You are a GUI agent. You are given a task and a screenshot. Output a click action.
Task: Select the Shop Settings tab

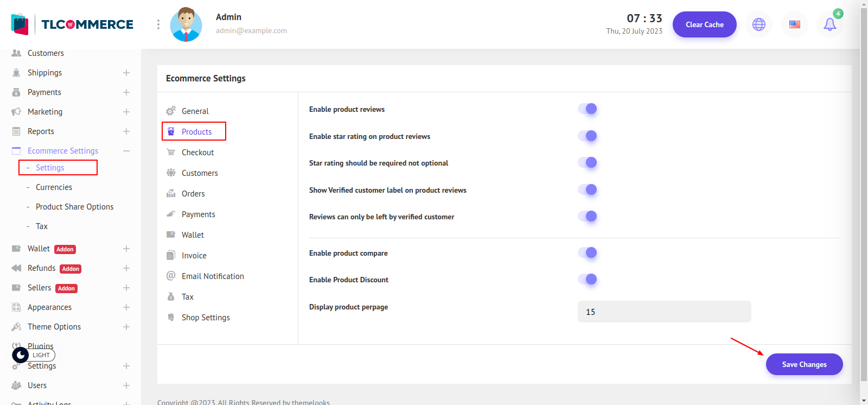pyautogui.click(x=206, y=318)
